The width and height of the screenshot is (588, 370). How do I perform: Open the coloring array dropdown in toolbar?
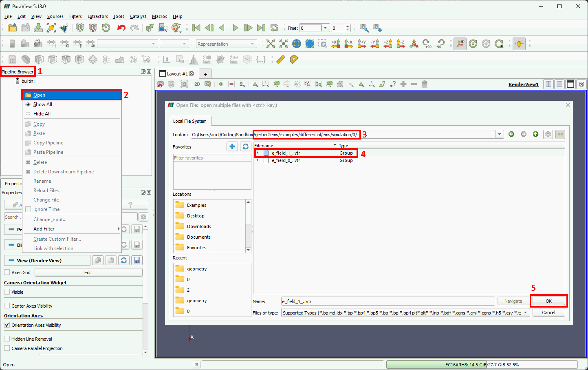(127, 44)
